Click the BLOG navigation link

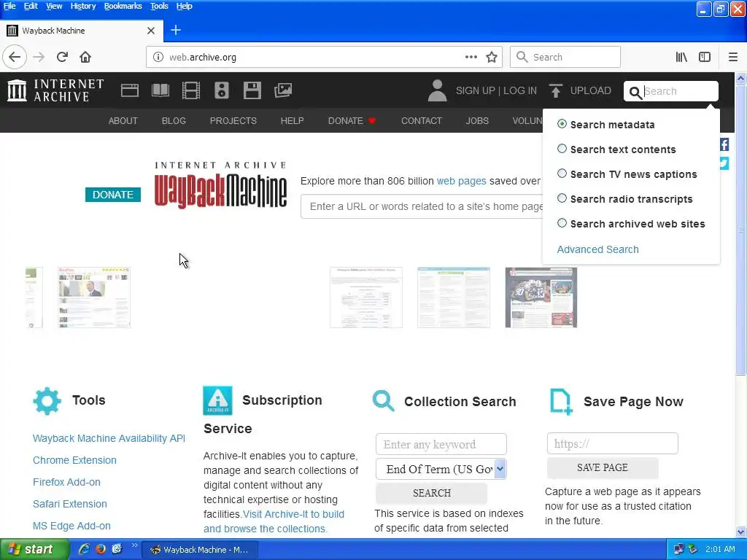(174, 121)
